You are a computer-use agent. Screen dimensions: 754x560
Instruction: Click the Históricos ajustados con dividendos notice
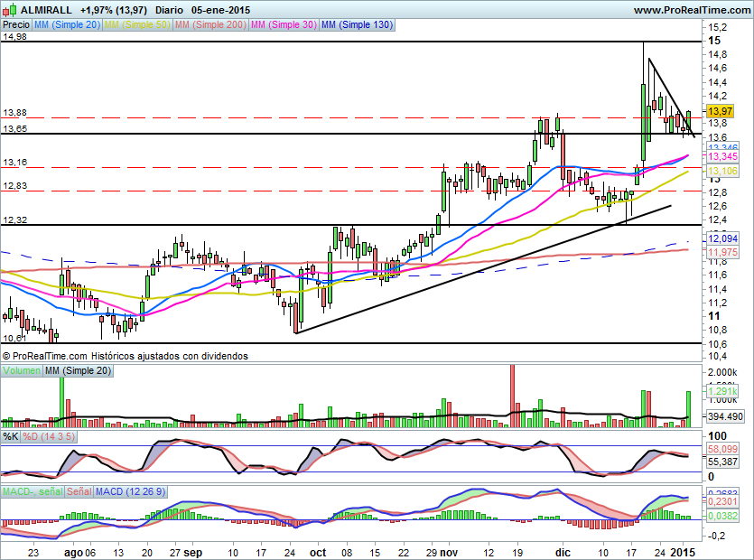[170, 356]
